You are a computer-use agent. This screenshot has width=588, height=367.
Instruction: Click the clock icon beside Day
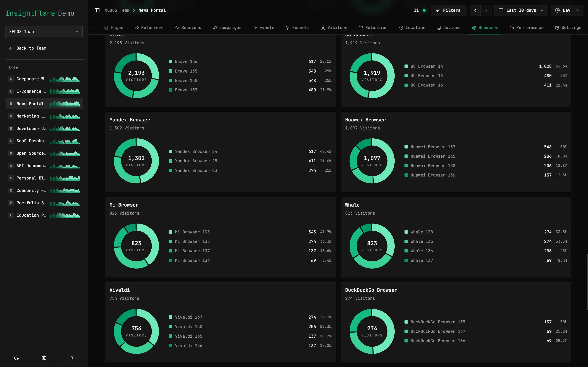point(557,10)
